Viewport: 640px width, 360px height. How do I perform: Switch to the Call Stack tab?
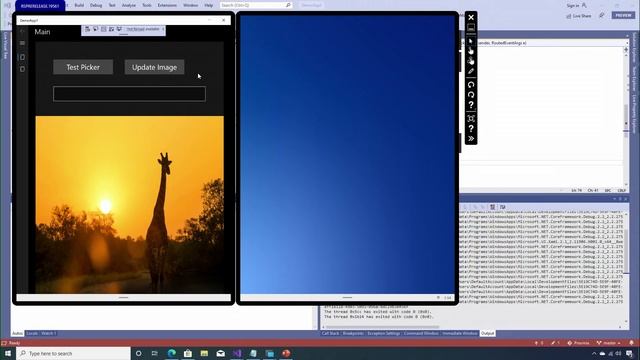click(330, 333)
